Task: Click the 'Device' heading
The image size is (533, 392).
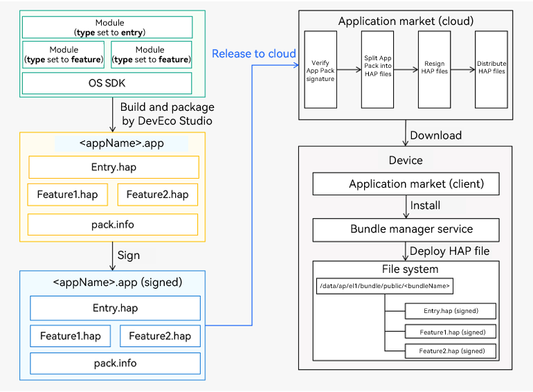Action: 406,160
